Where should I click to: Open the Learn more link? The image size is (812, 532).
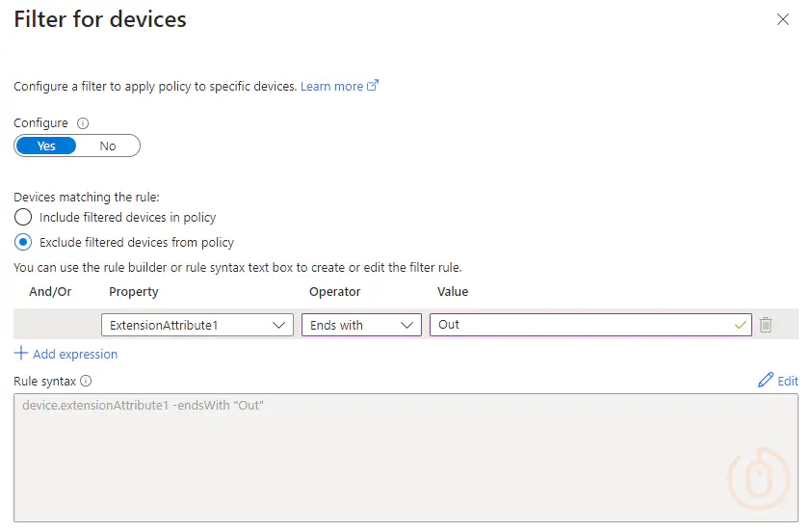point(332,86)
